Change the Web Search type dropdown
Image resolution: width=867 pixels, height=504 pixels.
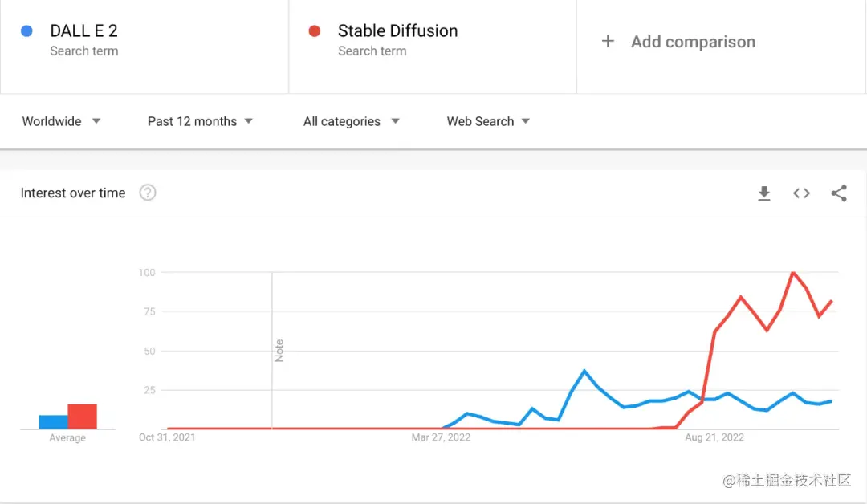[488, 121]
